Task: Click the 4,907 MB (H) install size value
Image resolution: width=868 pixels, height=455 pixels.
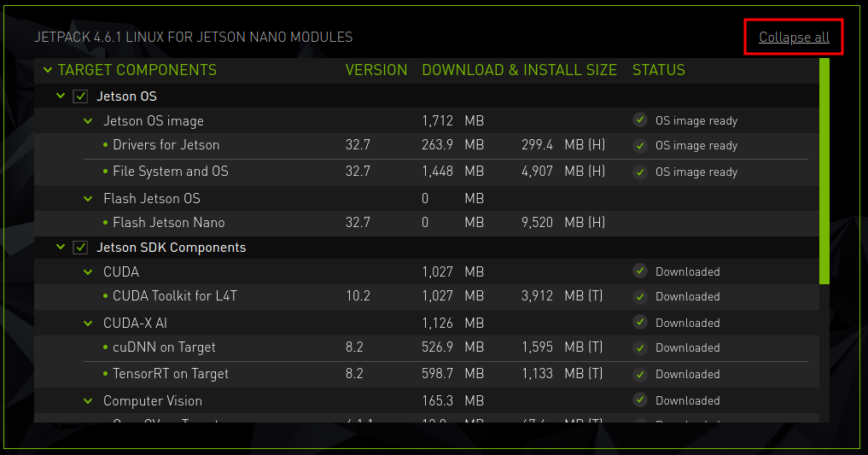Action: pyautogui.click(x=563, y=172)
